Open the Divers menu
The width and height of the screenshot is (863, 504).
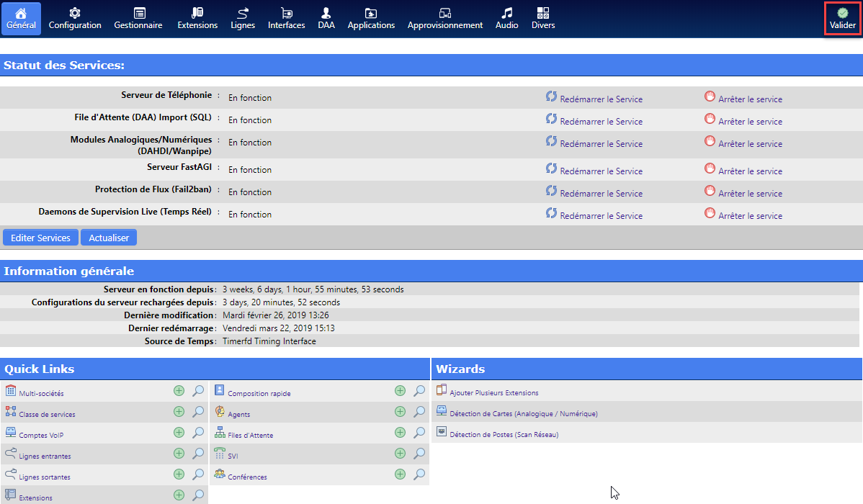coord(543,19)
